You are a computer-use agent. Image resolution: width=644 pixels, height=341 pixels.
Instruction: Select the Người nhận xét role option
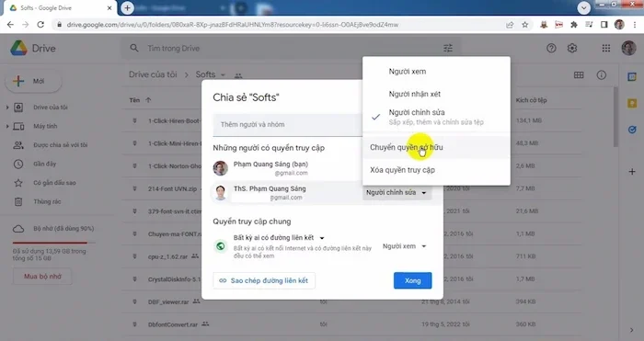(436, 94)
